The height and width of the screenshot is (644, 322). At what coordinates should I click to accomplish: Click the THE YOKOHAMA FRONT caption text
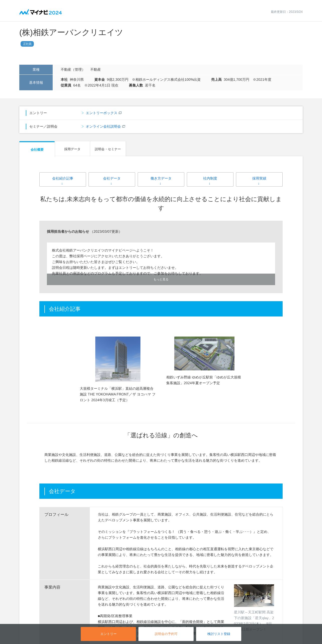click(x=118, y=394)
